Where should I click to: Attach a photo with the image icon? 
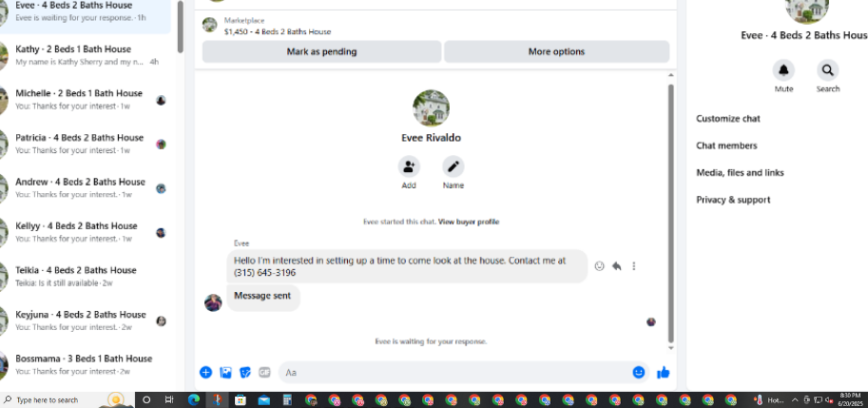226,373
